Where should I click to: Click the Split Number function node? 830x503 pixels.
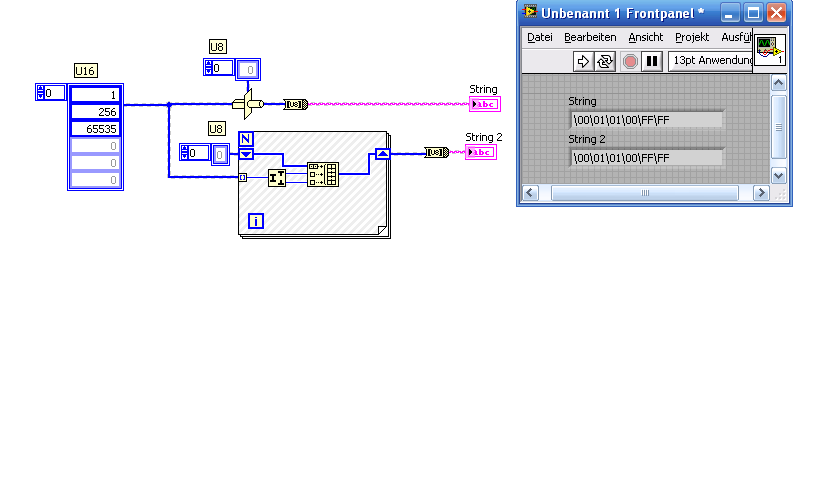[277, 178]
